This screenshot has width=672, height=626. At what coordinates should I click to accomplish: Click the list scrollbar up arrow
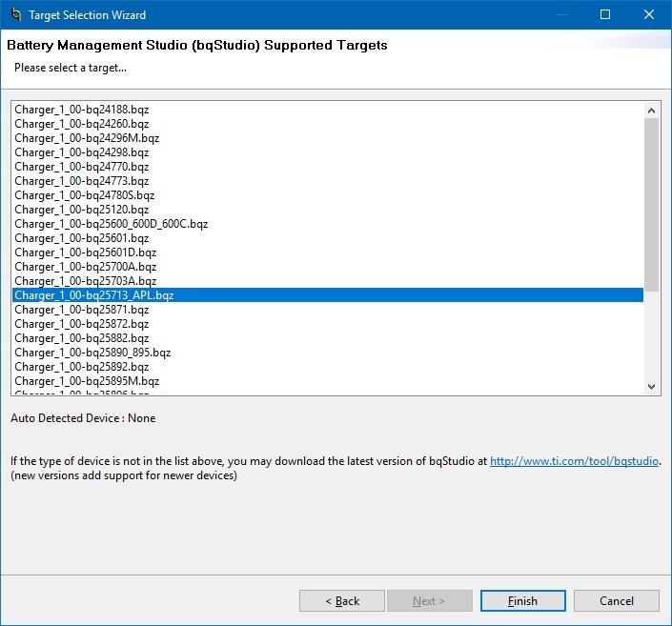pos(651,111)
